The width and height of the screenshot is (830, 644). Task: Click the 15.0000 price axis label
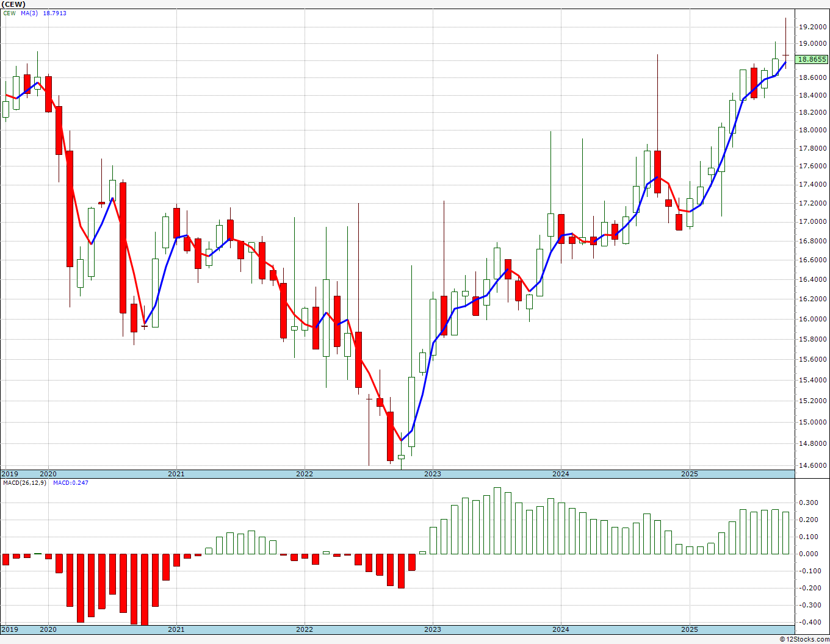pos(813,422)
